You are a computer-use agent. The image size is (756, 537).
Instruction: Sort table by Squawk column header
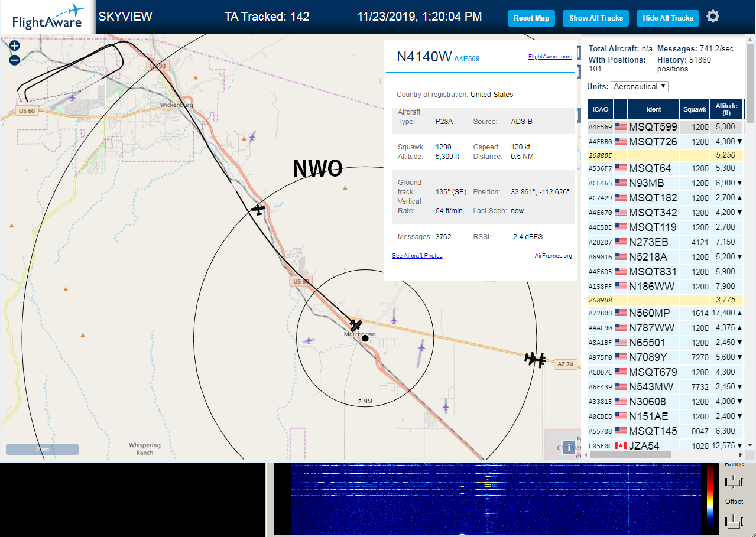695,109
